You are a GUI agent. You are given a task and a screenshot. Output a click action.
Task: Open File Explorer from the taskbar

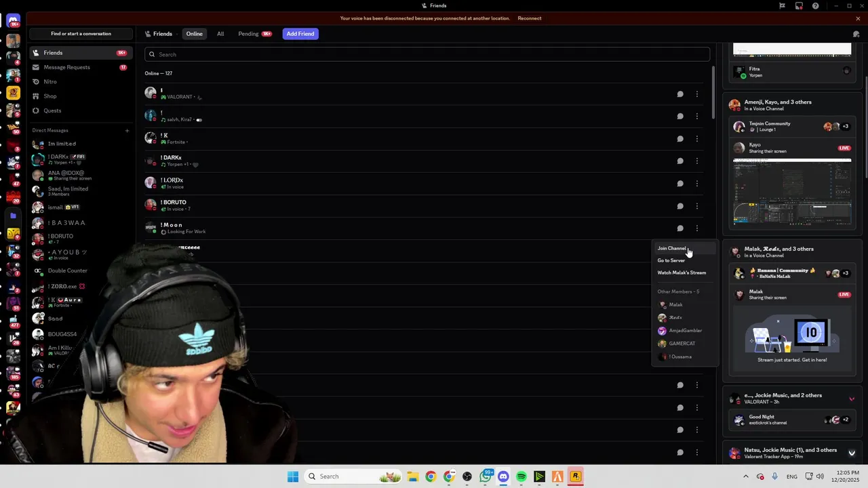(412, 476)
